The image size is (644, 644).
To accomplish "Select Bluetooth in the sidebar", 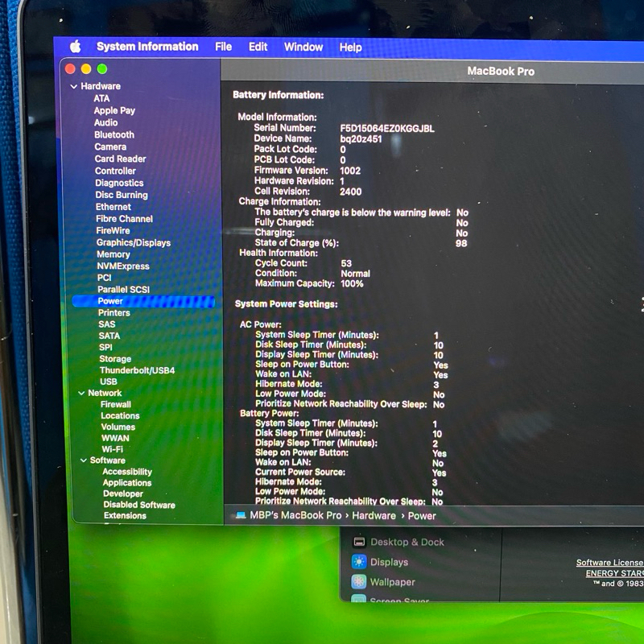I will (x=114, y=134).
